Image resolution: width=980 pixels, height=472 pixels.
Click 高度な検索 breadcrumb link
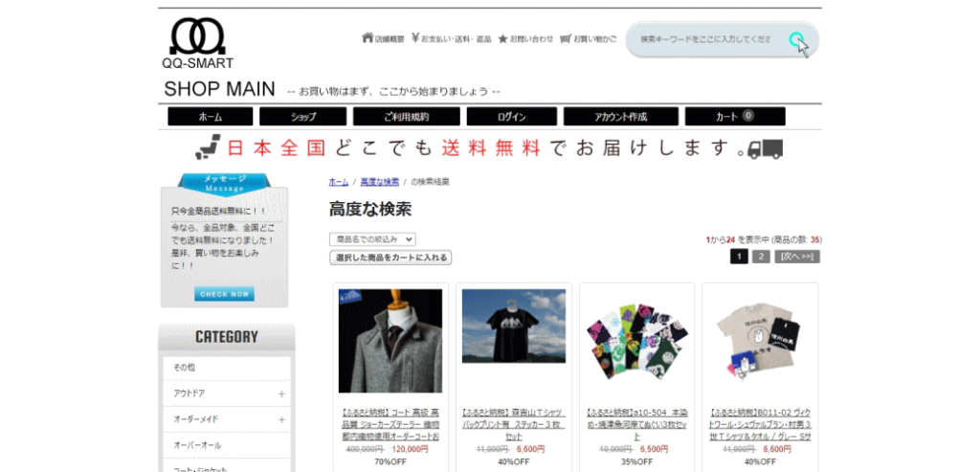click(379, 182)
